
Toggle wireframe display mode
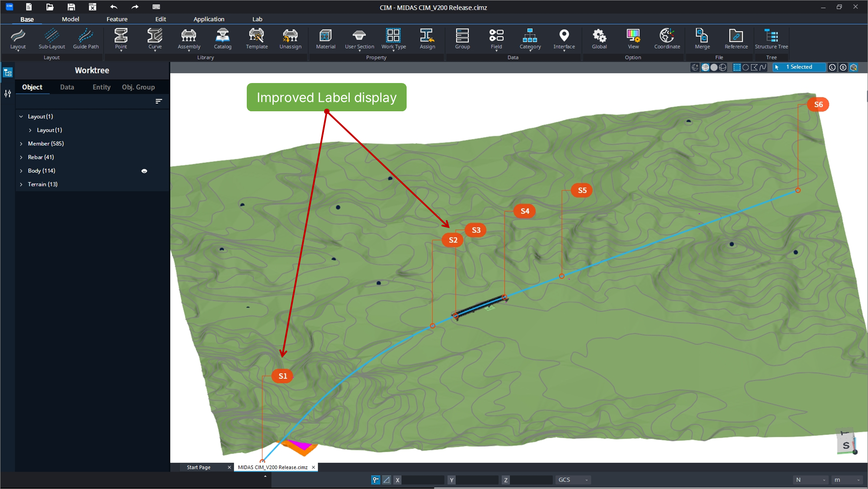(722, 67)
